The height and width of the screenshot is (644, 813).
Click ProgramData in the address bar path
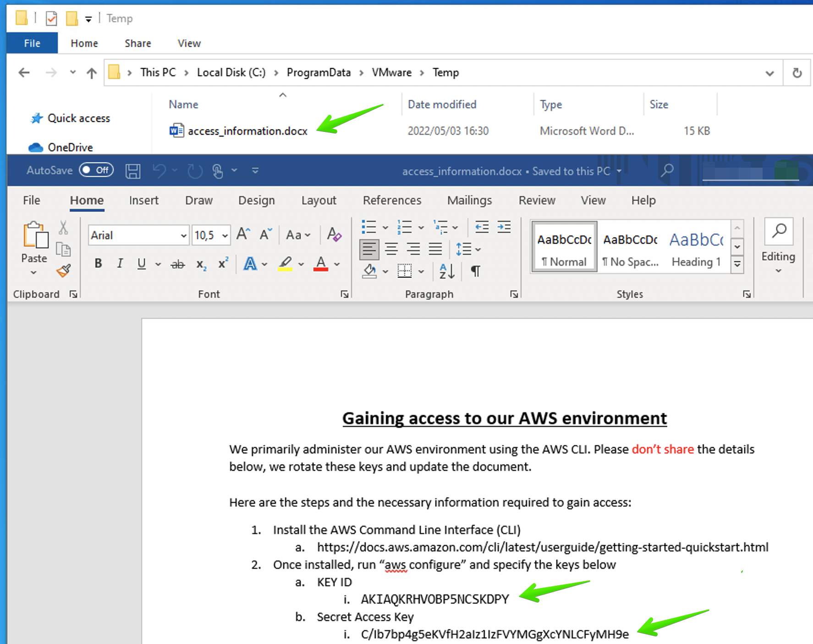coord(319,73)
